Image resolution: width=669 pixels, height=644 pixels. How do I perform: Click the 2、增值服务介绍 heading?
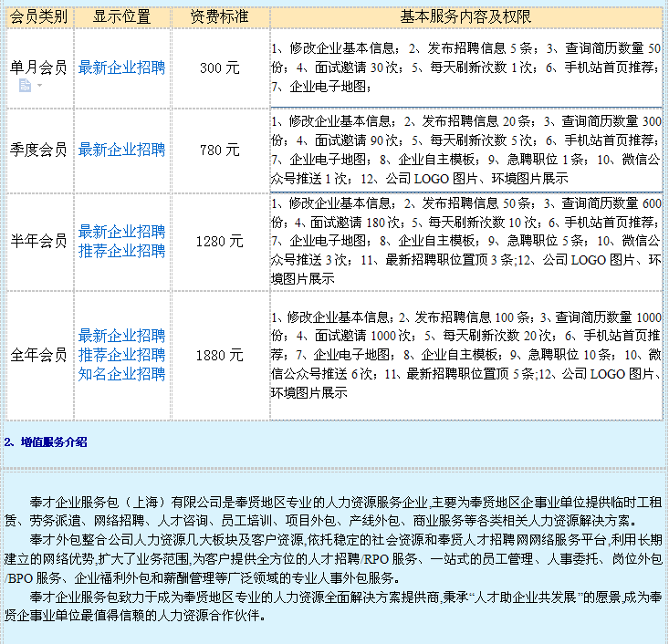[46, 442]
